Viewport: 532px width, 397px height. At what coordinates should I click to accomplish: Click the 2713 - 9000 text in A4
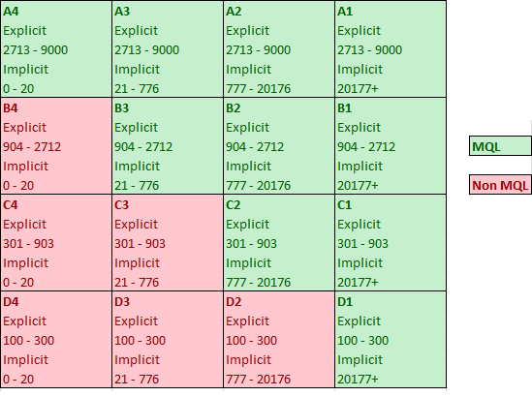coord(36,50)
